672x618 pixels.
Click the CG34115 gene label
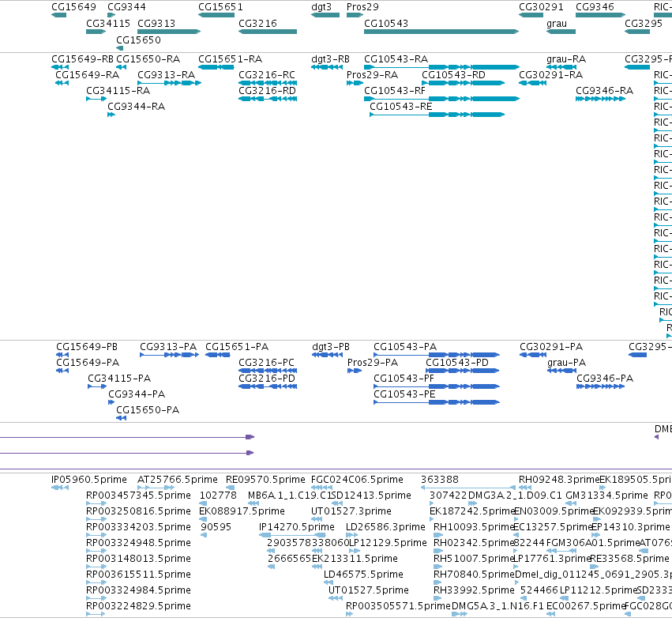108,23
